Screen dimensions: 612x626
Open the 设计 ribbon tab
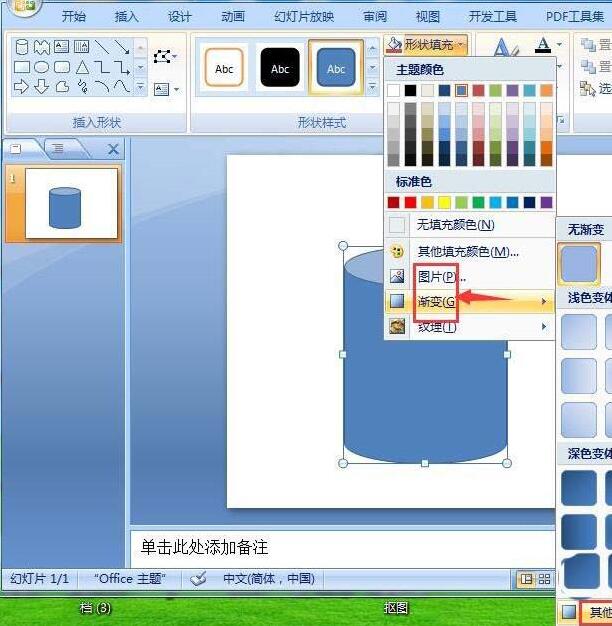(180, 16)
